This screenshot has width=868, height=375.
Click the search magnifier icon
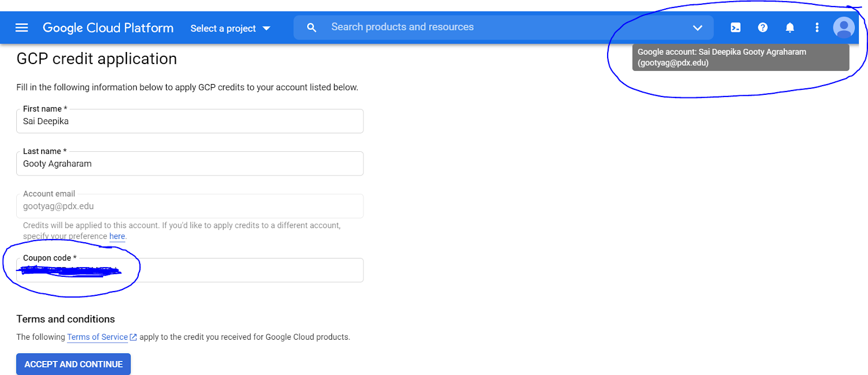pyautogui.click(x=311, y=27)
